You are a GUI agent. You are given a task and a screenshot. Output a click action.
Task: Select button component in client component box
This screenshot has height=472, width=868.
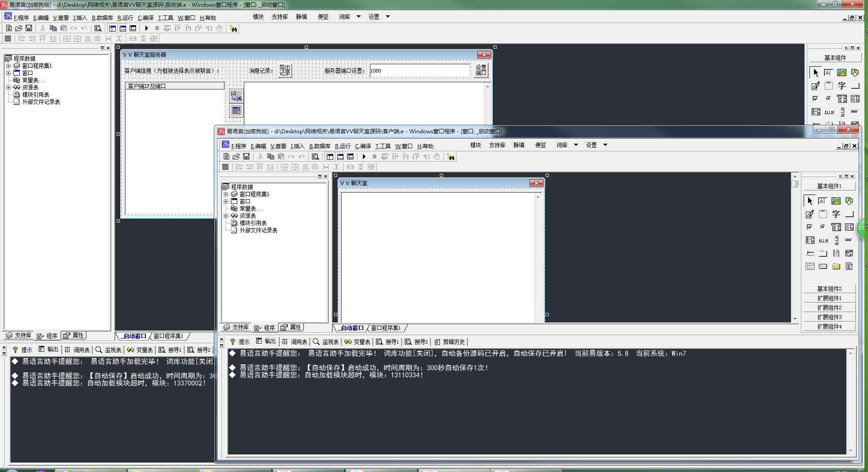click(x=849, y=214)
